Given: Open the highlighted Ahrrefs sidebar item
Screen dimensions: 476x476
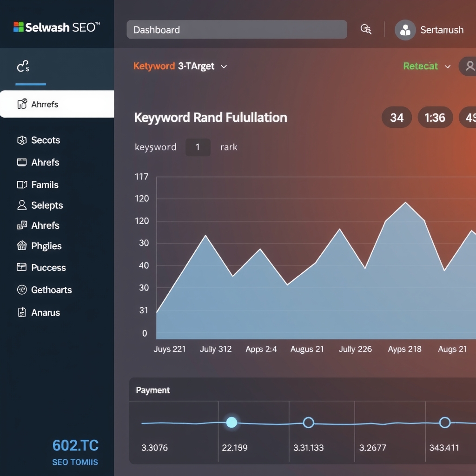Looking at the screenshot, I should 57,104.
